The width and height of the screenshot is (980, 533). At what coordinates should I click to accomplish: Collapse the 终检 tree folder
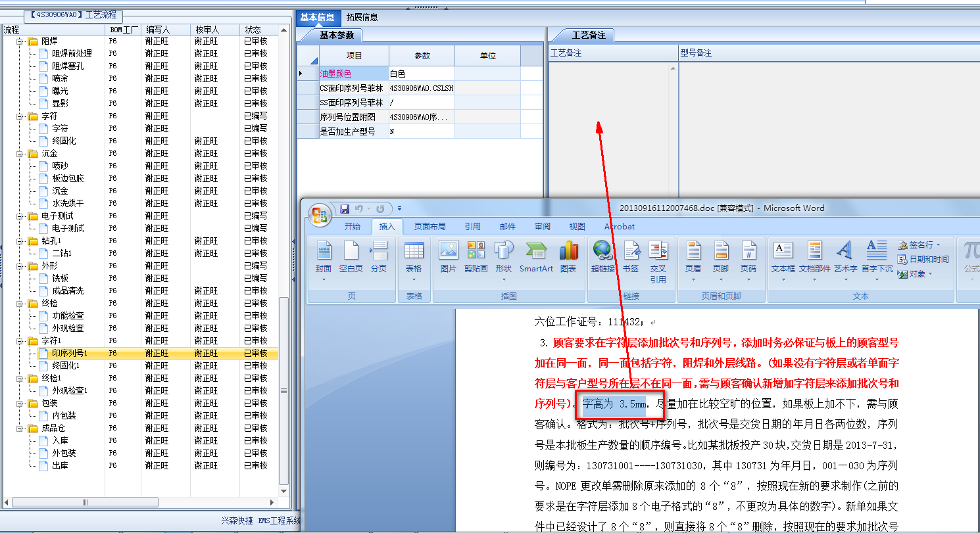click(20, 303)
